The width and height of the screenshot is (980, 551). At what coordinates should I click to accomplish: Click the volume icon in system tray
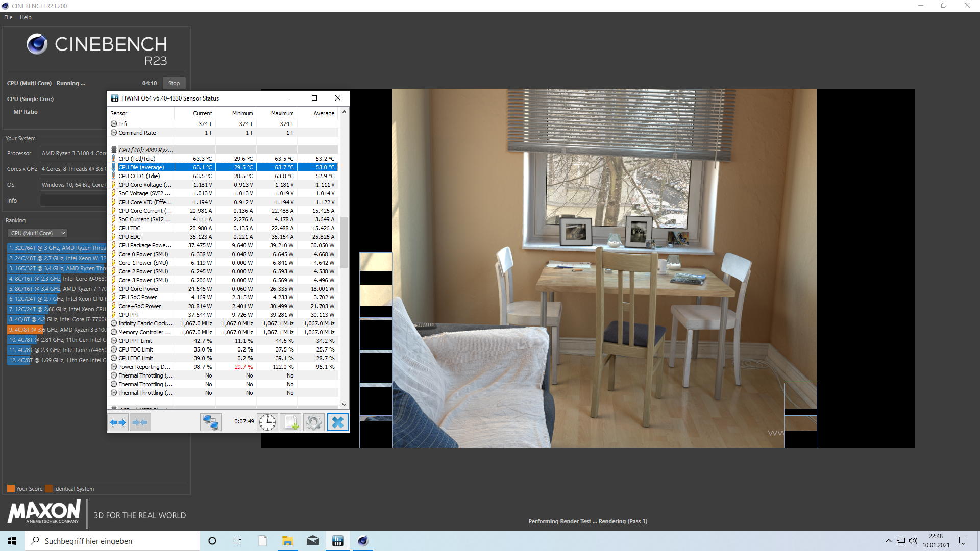[913, 541]
